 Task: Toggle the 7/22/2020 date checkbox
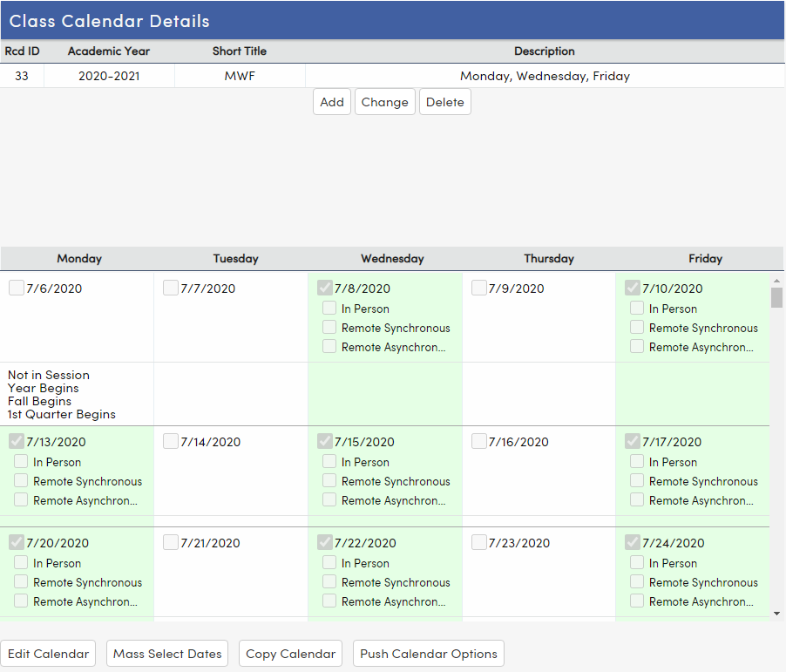[x=325, y=542]
